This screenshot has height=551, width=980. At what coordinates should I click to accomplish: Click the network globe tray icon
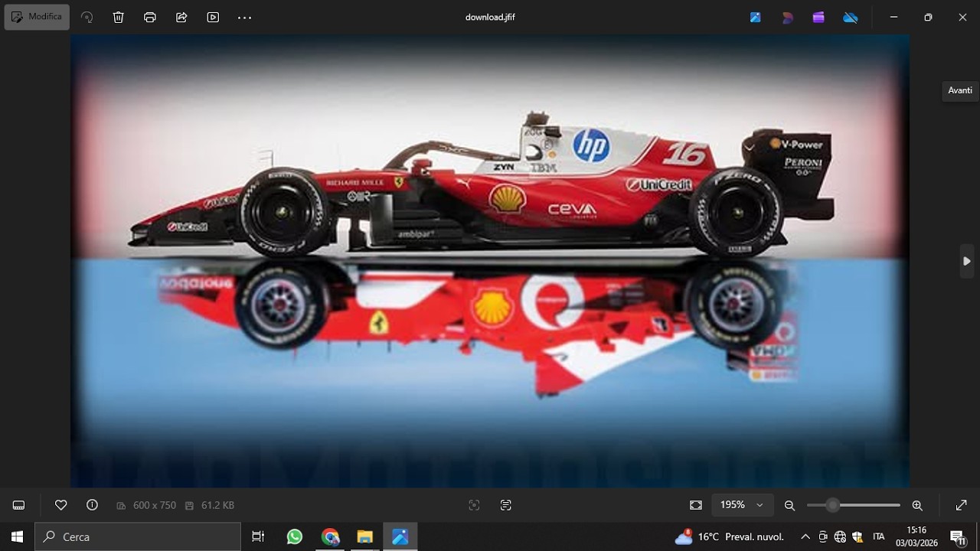click(x=841, y=536)
